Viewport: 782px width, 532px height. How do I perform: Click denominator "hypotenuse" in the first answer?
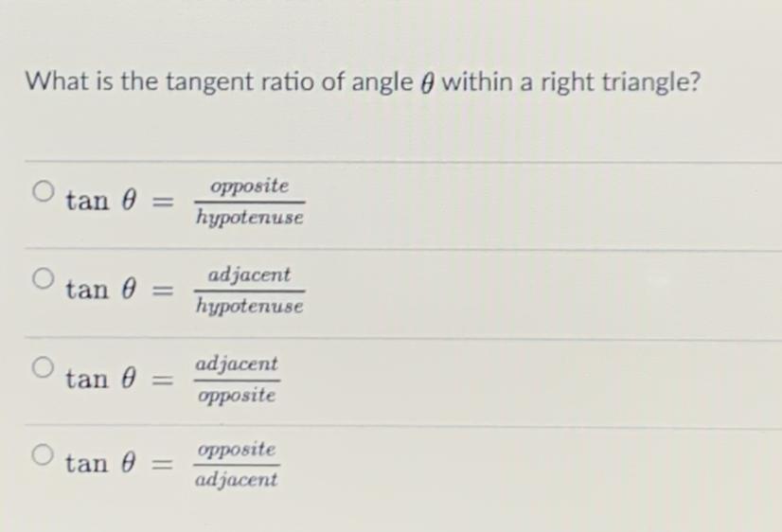[250, 218]
